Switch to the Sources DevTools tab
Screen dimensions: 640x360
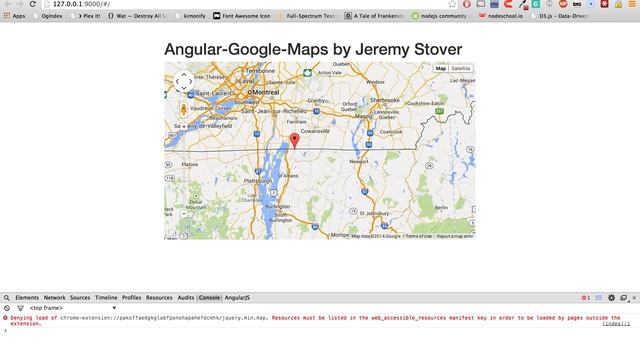coord(80,298)
